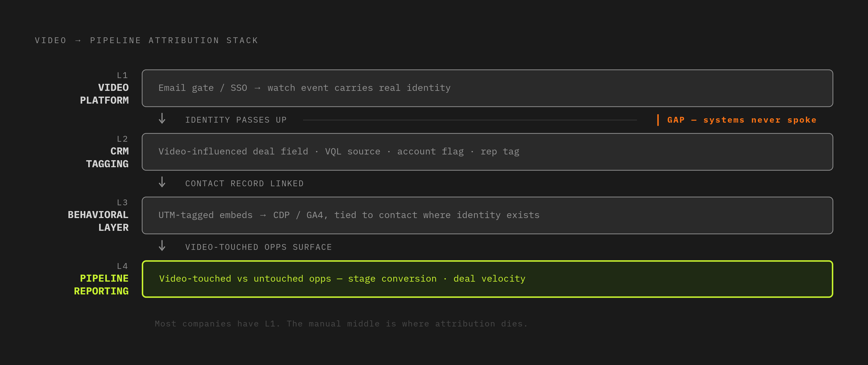Select the L3 BEHAVIORAL LAYER label
Image resolution: width=868 pixels, height=365 pixels.
98,215
